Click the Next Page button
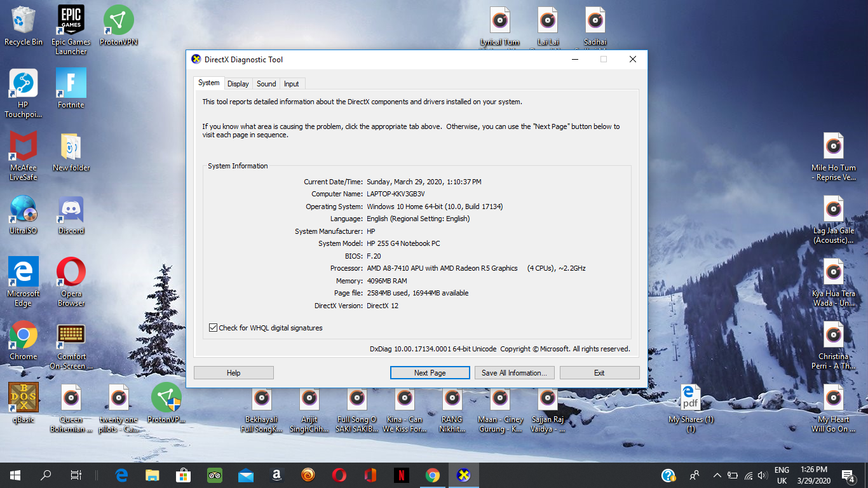Screen dimensions: 868x488 point(430,372)
